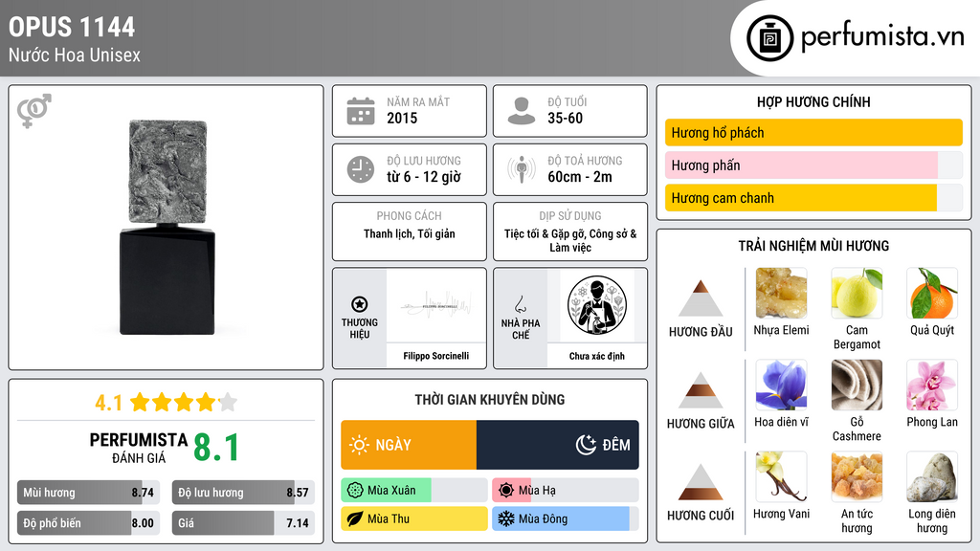Click the Perfumista score 8.1
Image resolution: width=980 pixels, height=551 pixels.
[216, 448]
